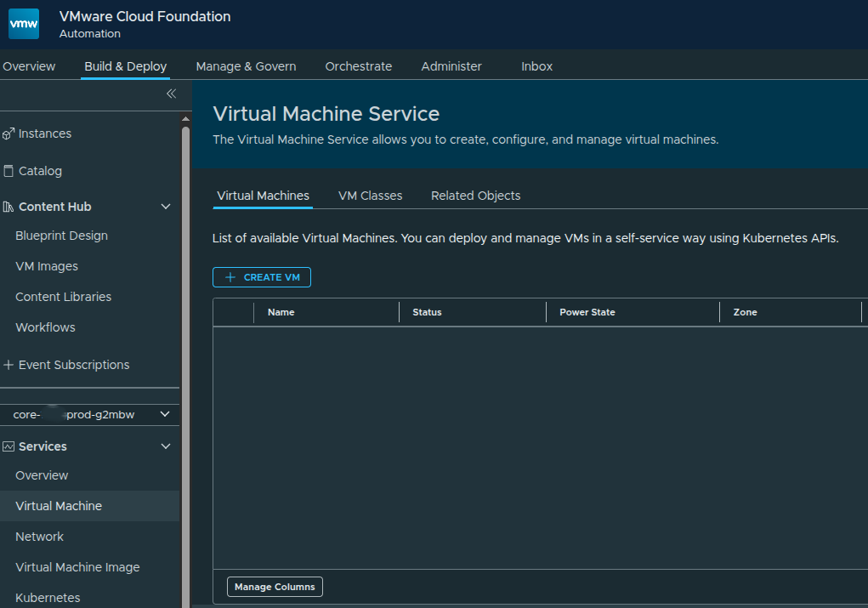This screenshot has width=868, height=608.
Task: Click the plus icon beside Event Subscriptions
Action: 8,364
